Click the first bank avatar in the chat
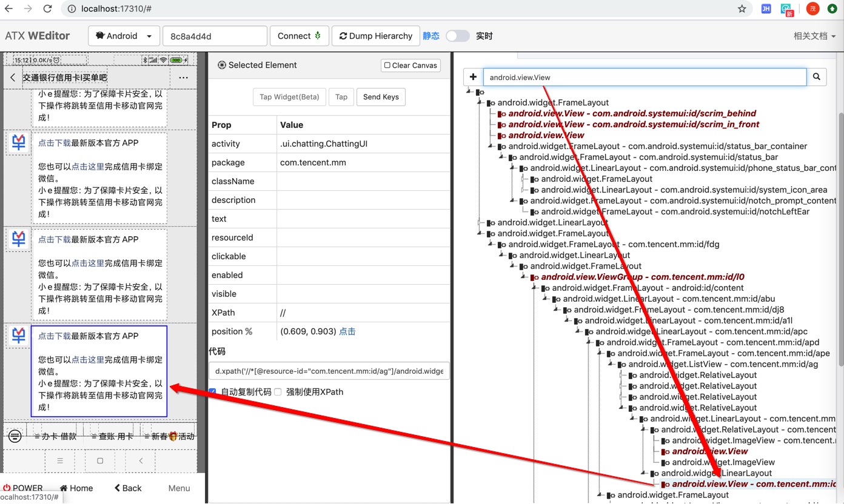This screenshot has height=504, width=844. [x=19, y=142]
